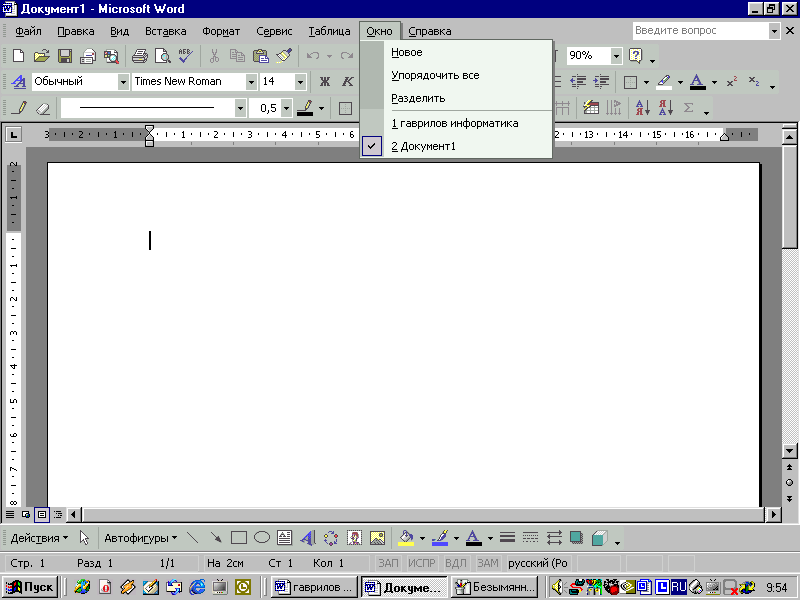The image size is (800, 600).
Task: Toggle ЗАМ overtype mode indicator
Action: [x=488, y=563]
